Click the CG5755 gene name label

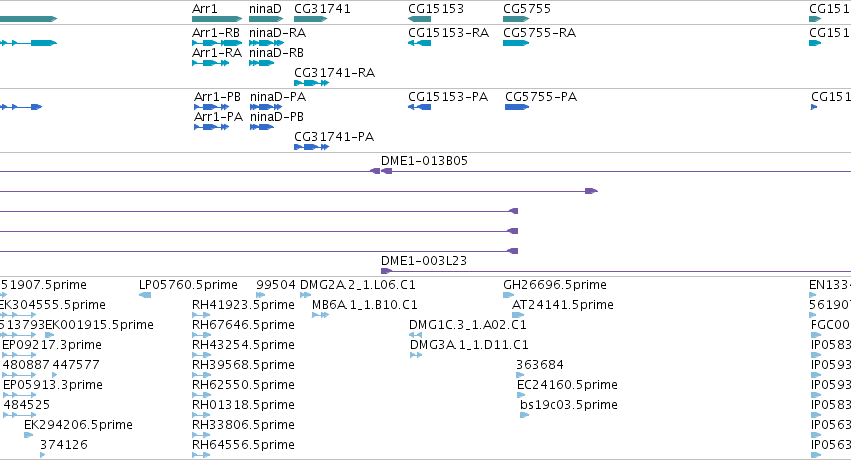pos(527,9)
